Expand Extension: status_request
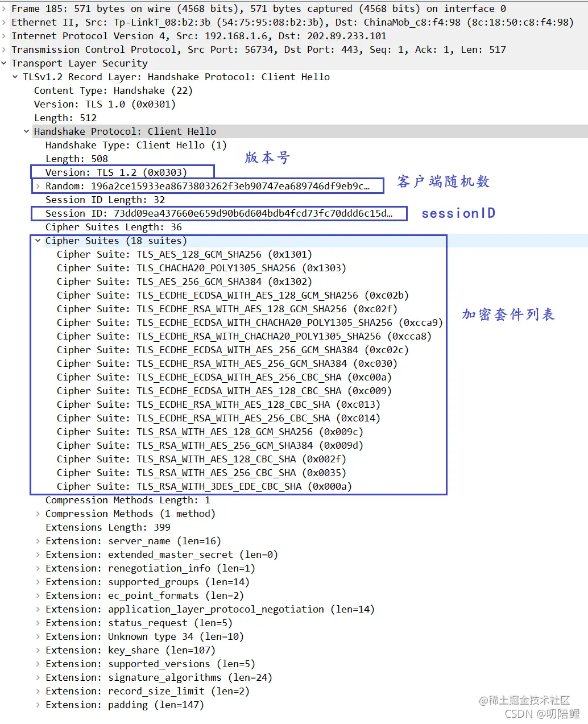 (x=38, y=623)
